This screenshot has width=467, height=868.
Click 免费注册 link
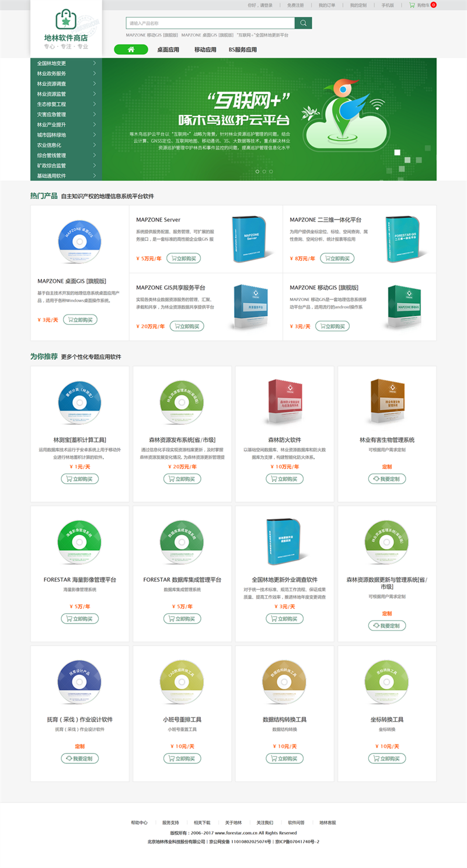[295, 5]
